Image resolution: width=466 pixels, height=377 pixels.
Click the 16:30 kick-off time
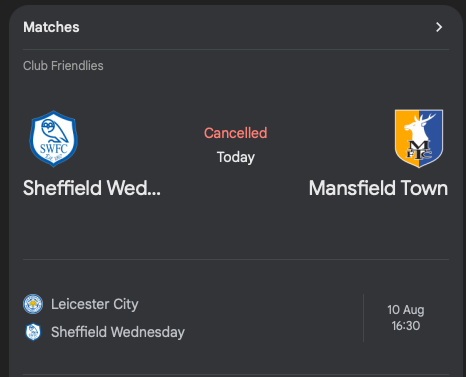[x=406, y=326]
